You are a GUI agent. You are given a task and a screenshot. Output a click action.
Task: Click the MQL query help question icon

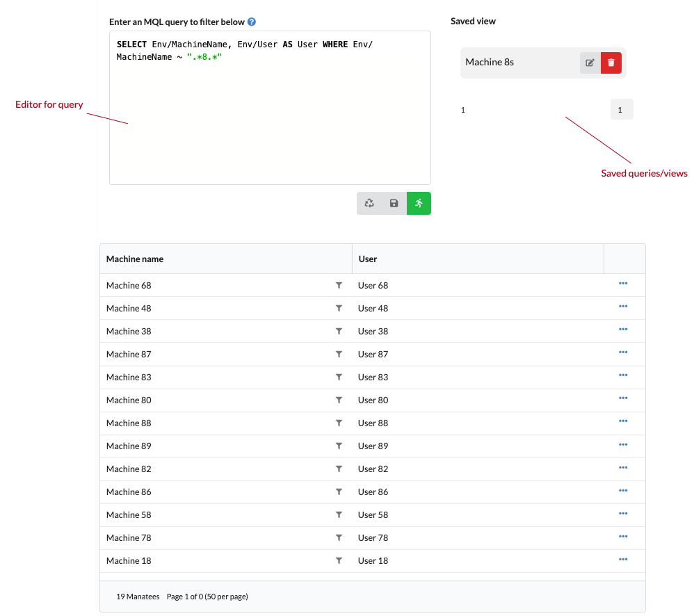pyautogui.click(x=252, y=22)
